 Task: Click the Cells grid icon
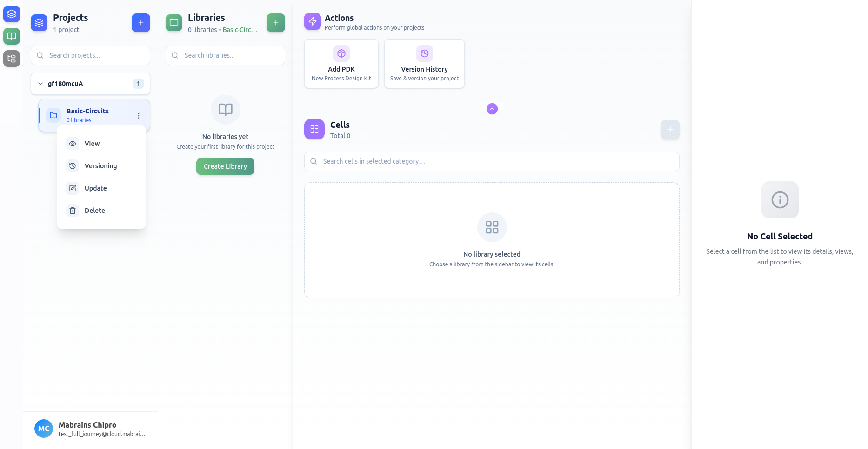(x=314, y=129)
